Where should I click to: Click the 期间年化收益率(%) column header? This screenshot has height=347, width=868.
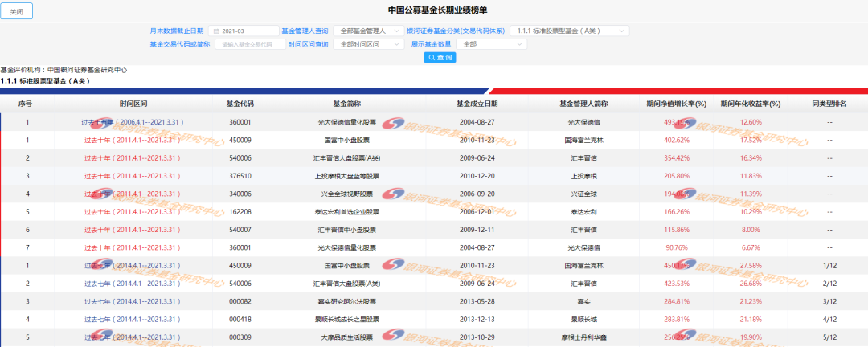click(x=751, y=104)
